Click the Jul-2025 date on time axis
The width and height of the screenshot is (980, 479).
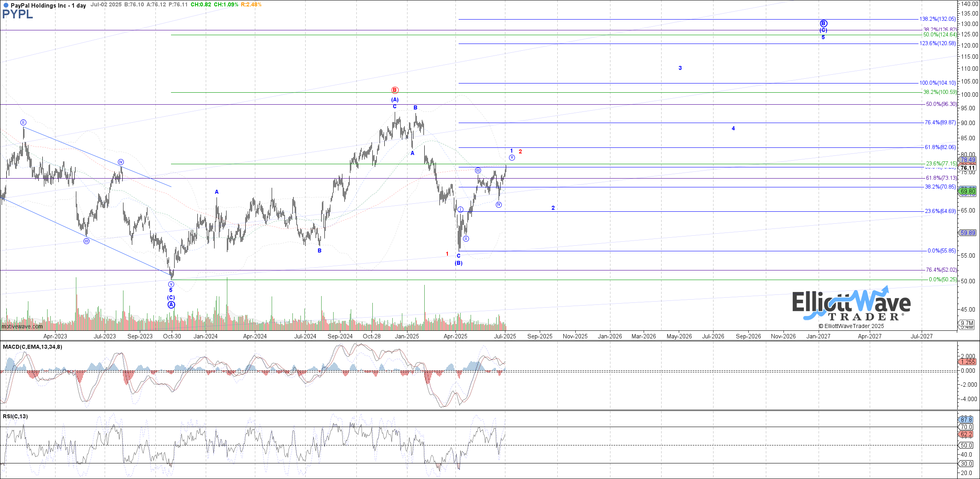tap(505, 336)
